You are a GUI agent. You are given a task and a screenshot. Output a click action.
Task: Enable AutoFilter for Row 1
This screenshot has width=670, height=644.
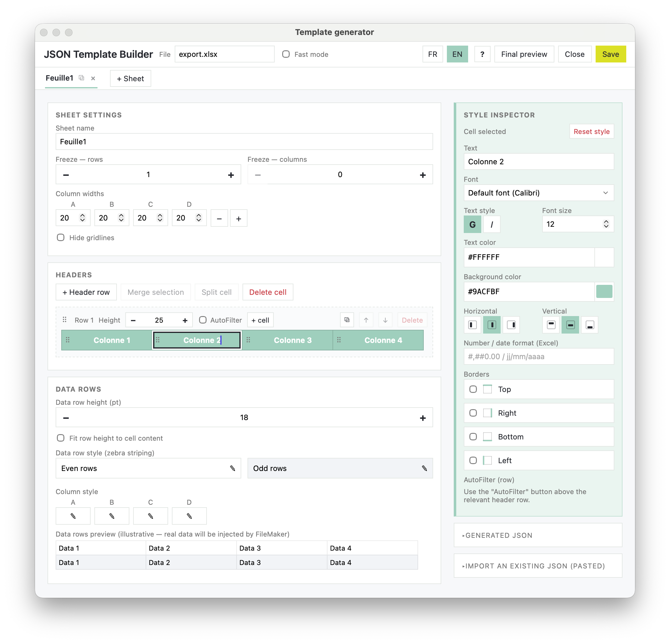coord(203,320)
